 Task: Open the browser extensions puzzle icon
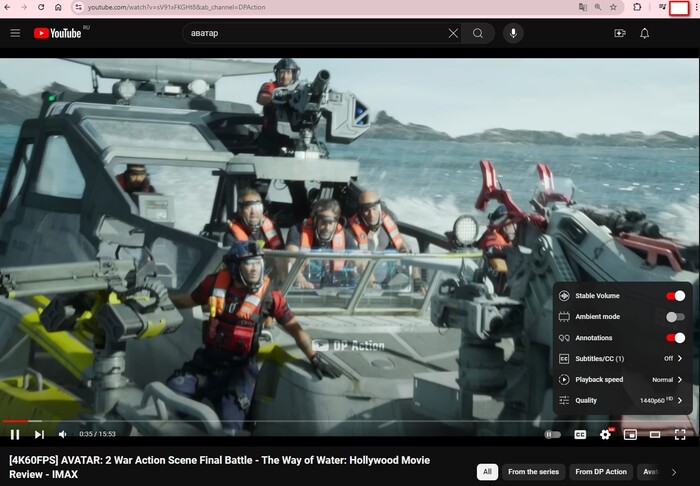click(x=637, y=7)
